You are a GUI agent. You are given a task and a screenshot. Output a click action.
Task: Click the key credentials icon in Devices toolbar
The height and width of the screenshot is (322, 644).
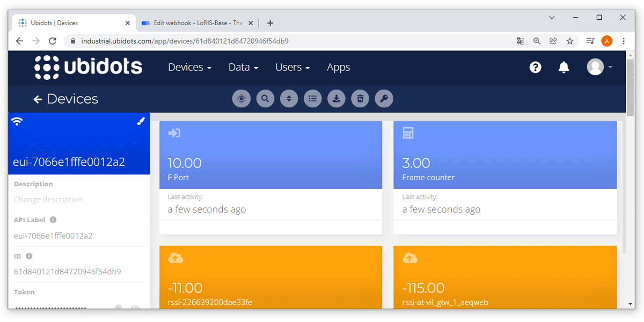point(384,99)
